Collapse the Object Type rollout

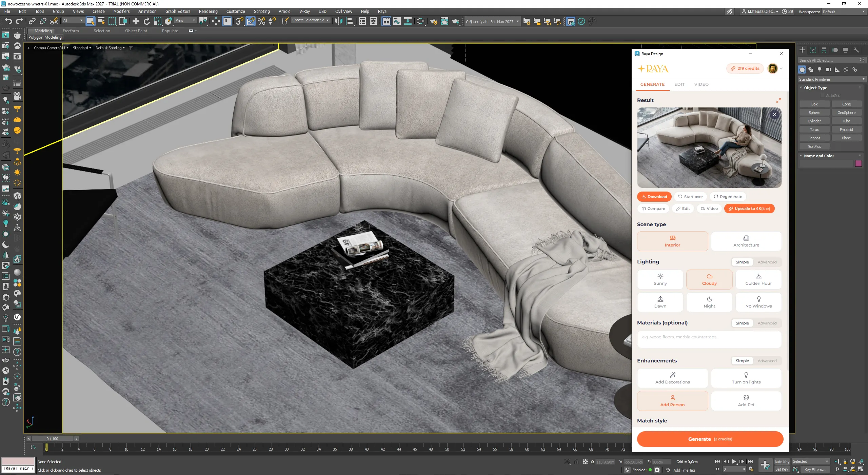(x=815, y=87)
